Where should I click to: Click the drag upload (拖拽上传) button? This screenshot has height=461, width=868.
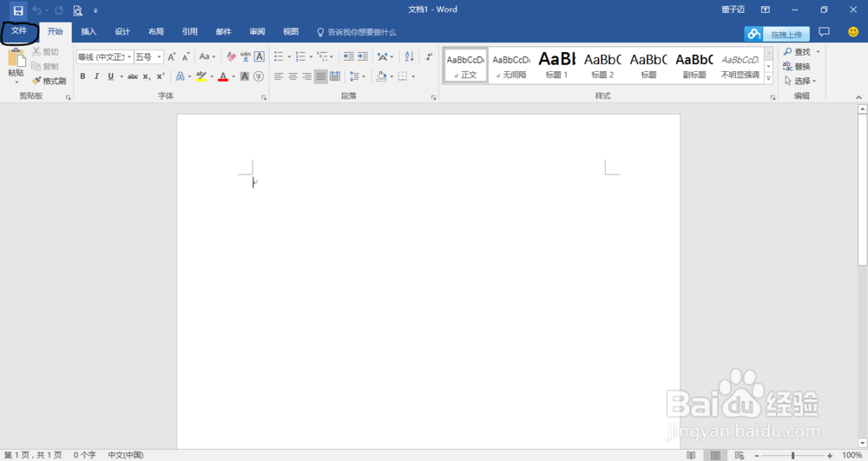(786, 35)
